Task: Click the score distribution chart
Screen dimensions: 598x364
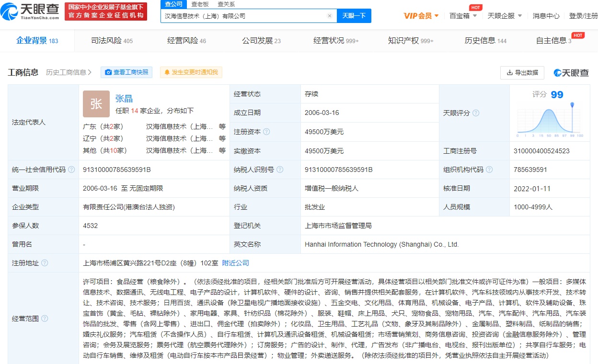Action: pyautogui.click(x=550, y=120)
